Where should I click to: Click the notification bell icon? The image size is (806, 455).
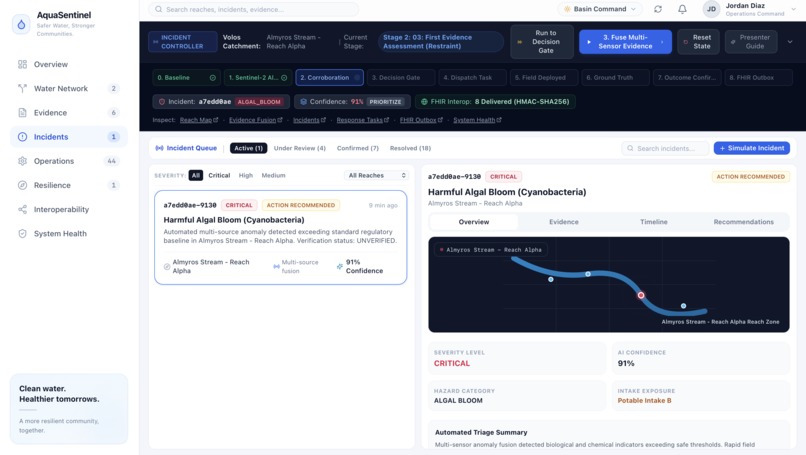682,9
